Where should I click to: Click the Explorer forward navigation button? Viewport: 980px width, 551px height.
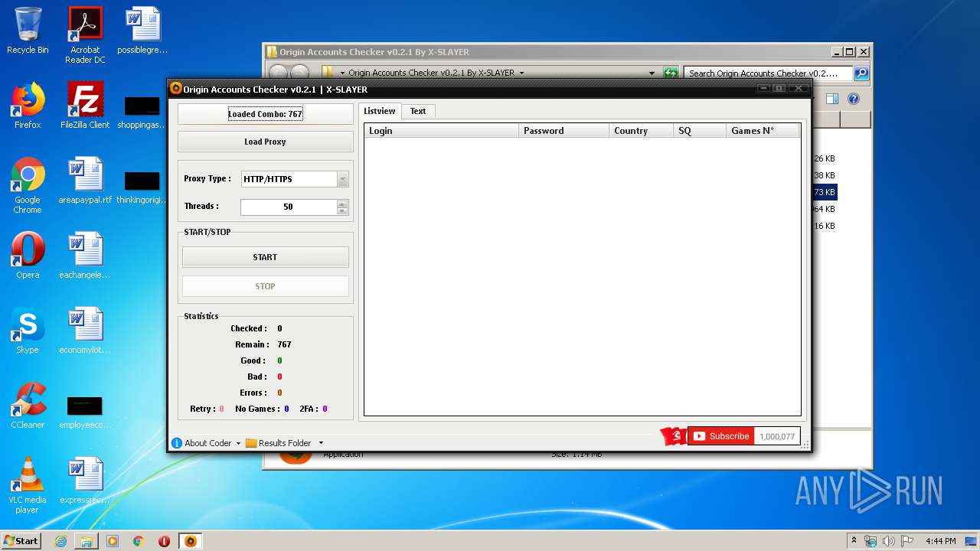[299, 73]
